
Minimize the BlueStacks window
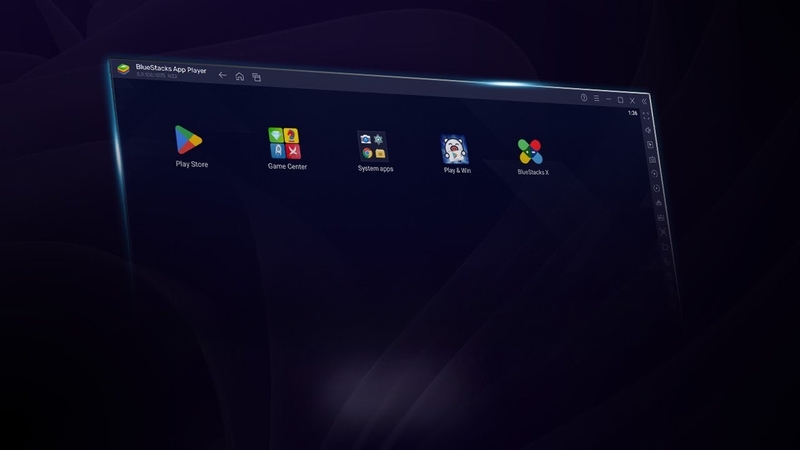pos(608,99)
